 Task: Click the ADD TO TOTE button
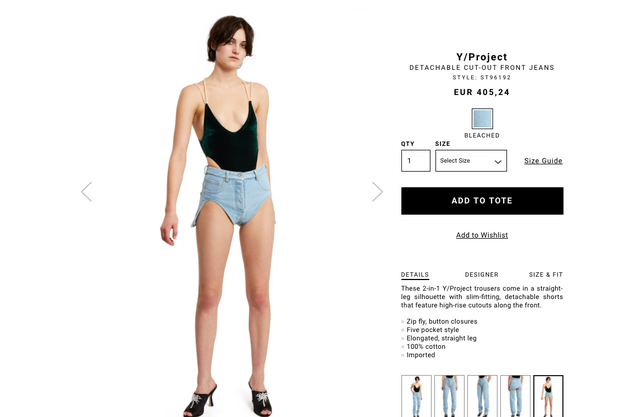click(482, 200)
